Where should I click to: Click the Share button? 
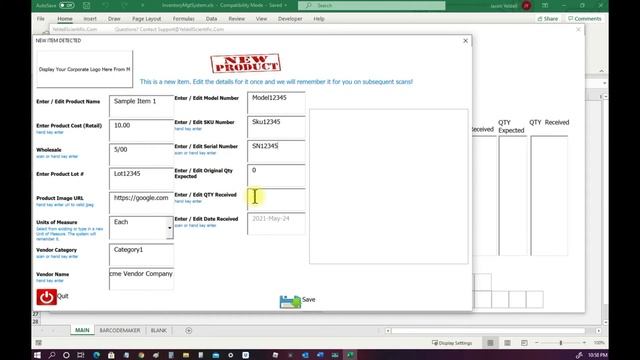(x=548, y=19)
